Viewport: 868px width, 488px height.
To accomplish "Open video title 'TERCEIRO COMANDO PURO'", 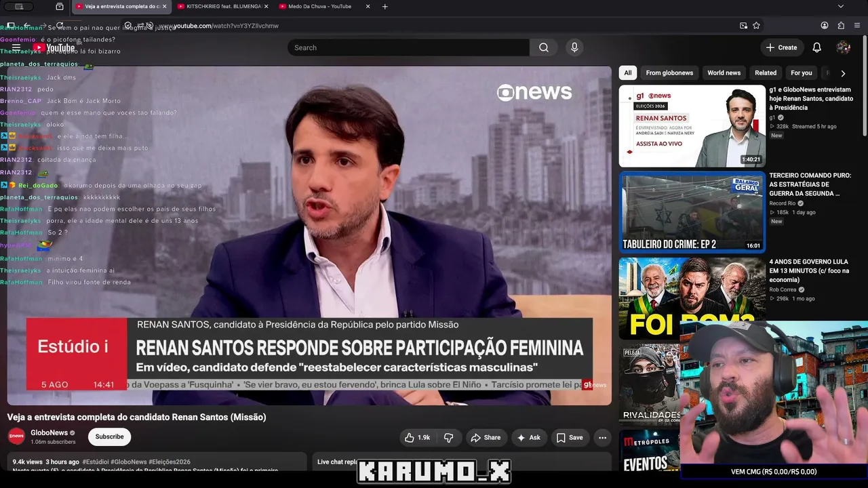I will tap(810, 184).
